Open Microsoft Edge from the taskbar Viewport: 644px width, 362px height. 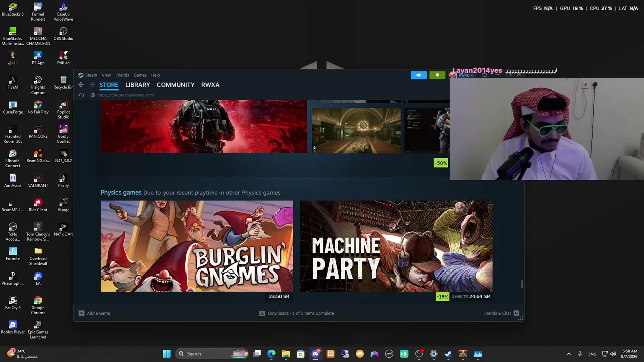271,354
